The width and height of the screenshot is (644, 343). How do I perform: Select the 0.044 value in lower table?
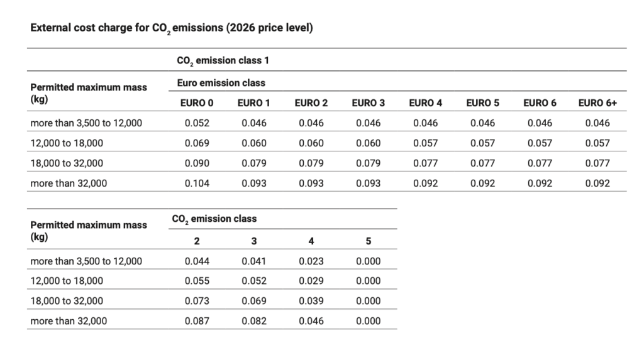197,261
